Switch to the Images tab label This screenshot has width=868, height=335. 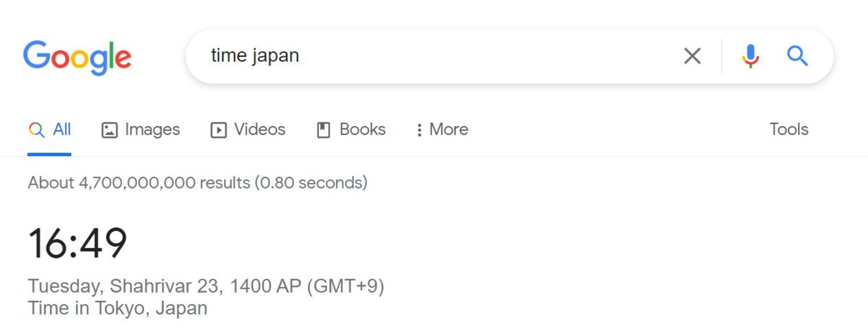(x=152, y=130)
